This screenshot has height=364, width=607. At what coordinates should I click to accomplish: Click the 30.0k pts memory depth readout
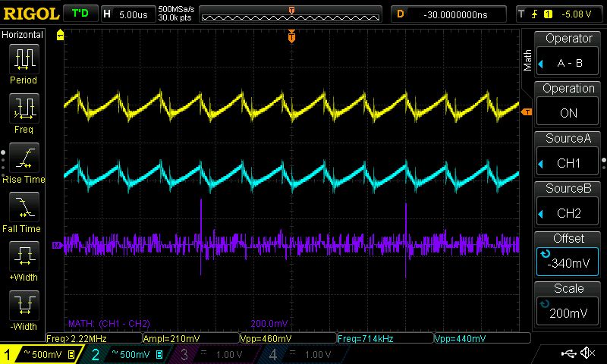click(x=175, y=17)
